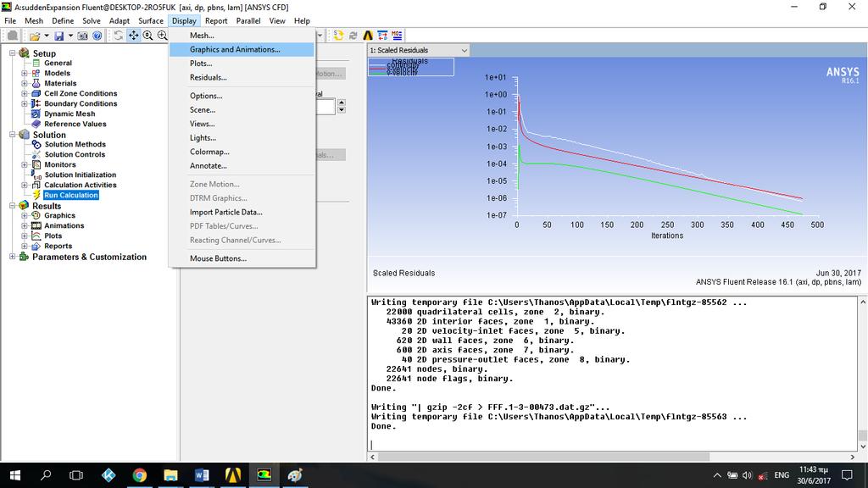Expand Parameters & Customization section
The image size is (868, 488).
[12, 256]
